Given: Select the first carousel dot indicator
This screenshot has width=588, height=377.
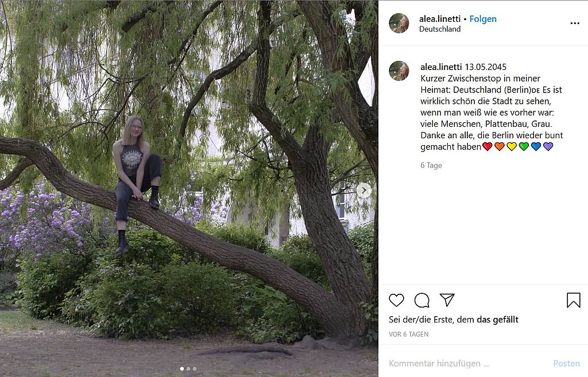Looking at the screenshot, I should point(182,369).
